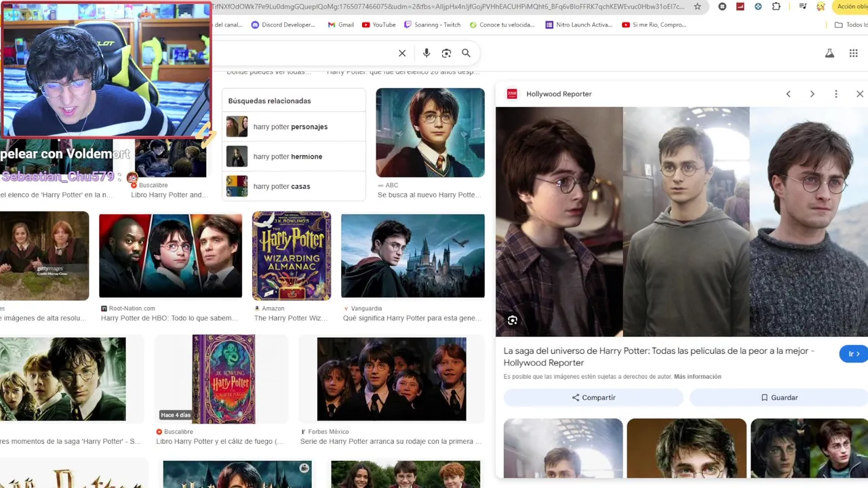
Task: Open middle related image close-up Harry face
Action: pyautogui.click(x=686, y=448)
